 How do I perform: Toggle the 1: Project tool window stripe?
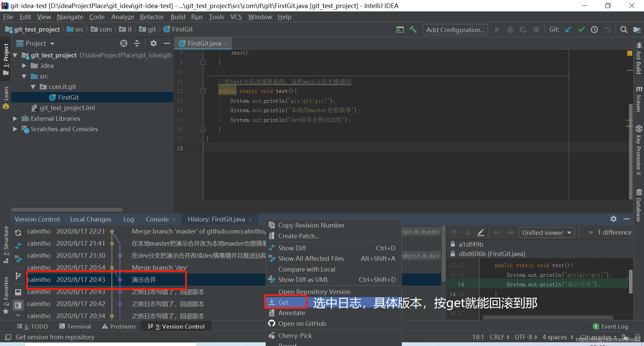pyautogui.click(x=6, y=59)
